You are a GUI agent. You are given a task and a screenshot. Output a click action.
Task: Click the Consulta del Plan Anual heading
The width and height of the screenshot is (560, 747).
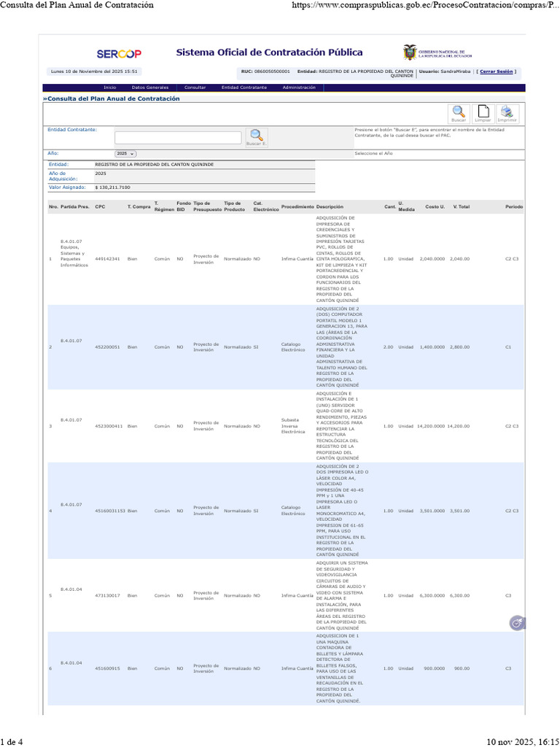point(112,98)
